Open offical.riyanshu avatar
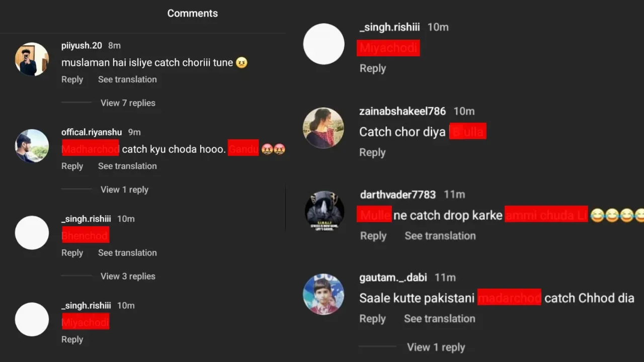644x362 pixels. [x=32, y=146]
